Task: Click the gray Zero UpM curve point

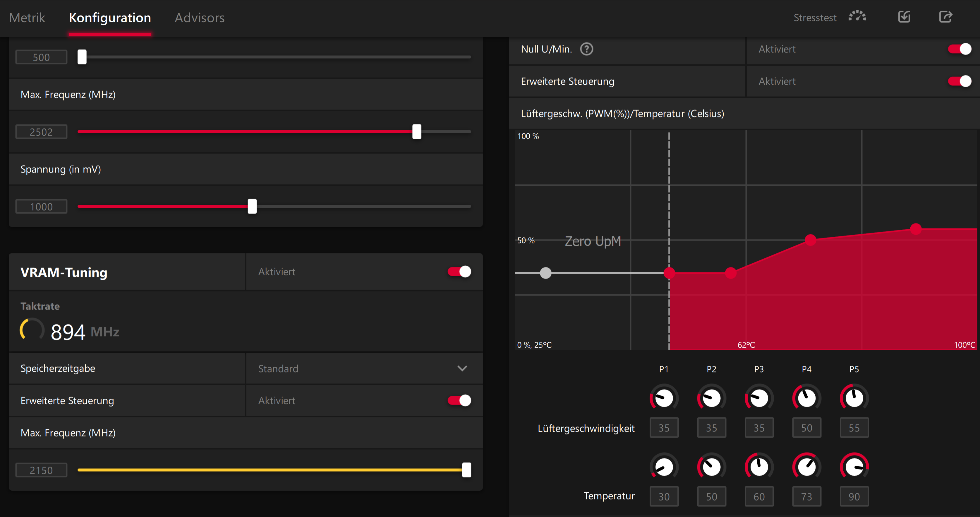Action: (545, 273)
